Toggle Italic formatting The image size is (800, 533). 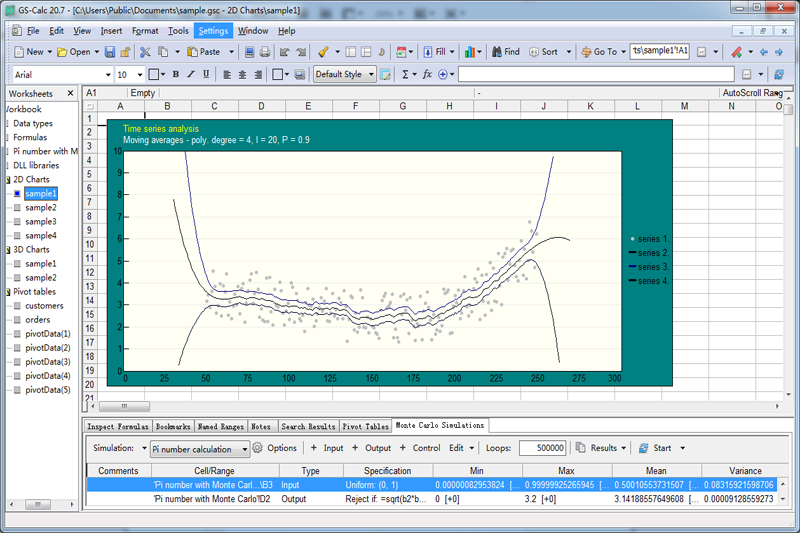tap(191, 74)
